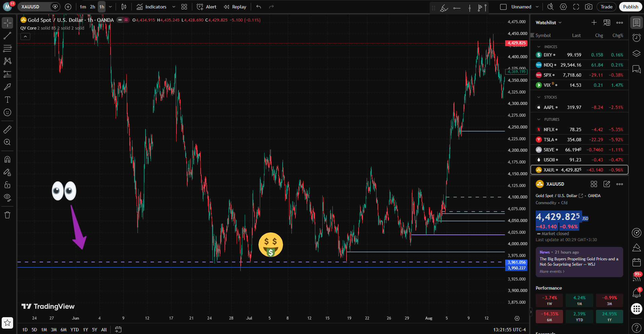The height and width of the screenshot is (334, 644).
Task: Open chart settings gear in toolbar
Action: (563, 7)
